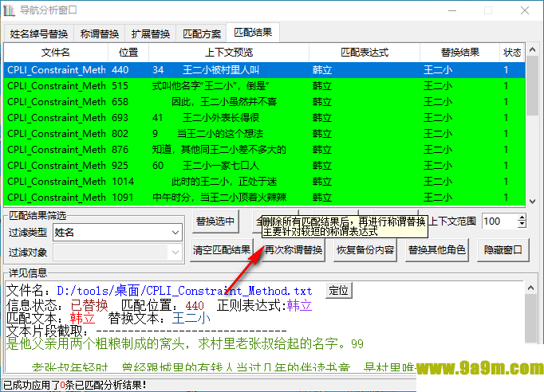This screenshot has height=392, width=544.
Task: Click 替换其他角色 button
Action: (x=437, y=250)
